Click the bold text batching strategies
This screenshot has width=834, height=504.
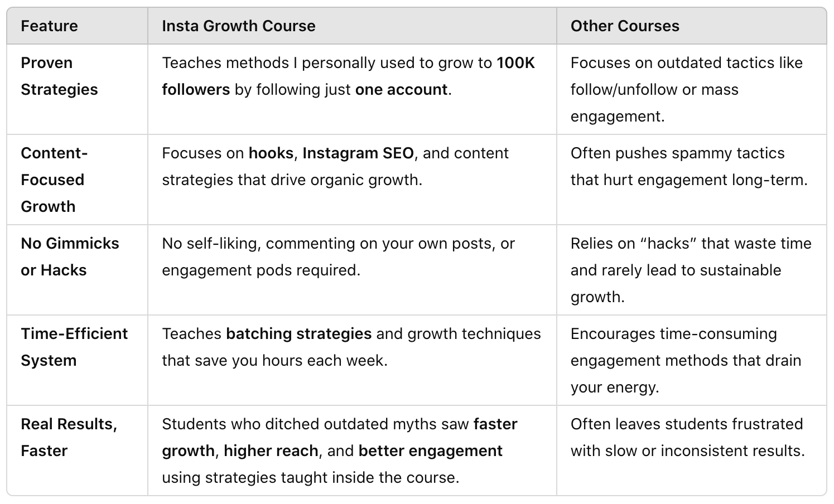[298, 334]
